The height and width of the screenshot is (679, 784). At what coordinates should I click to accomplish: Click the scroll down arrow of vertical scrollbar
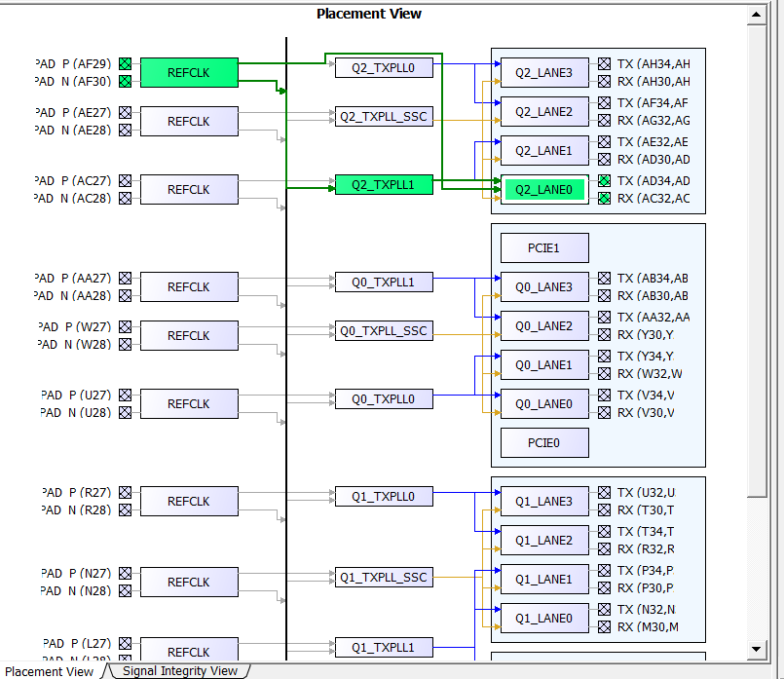(755, 649)
